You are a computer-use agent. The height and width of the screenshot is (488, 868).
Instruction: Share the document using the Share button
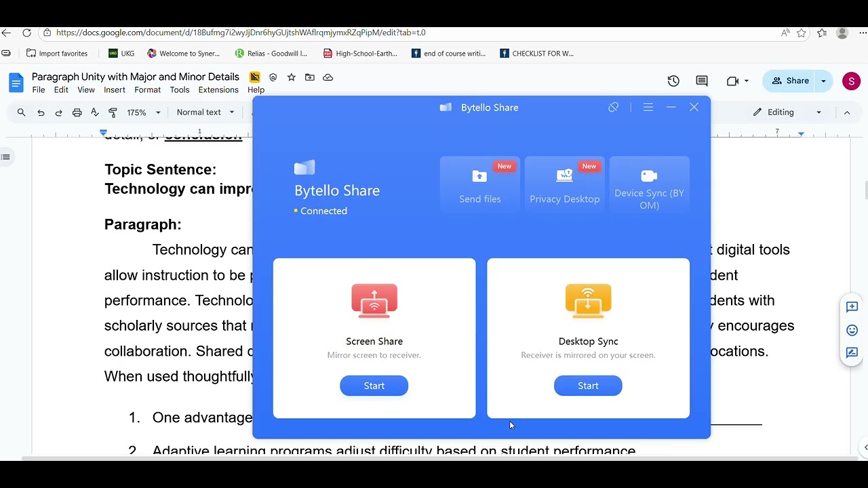[x=790, y=81]
